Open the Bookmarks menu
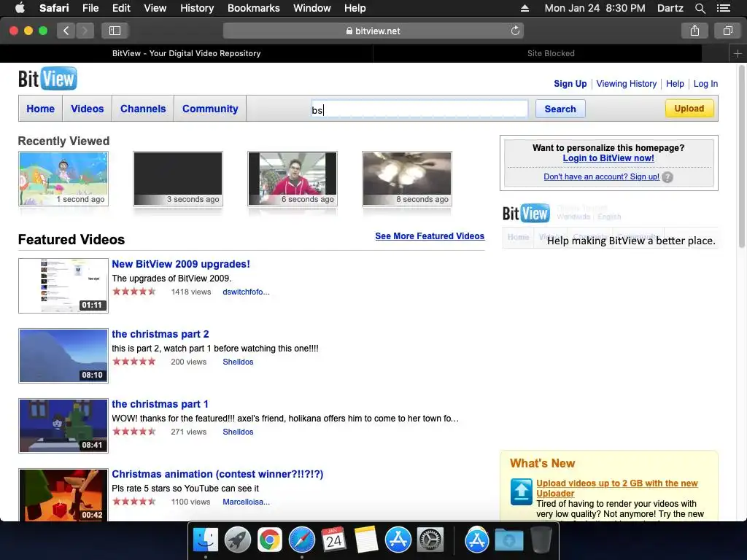 point(253,8)
